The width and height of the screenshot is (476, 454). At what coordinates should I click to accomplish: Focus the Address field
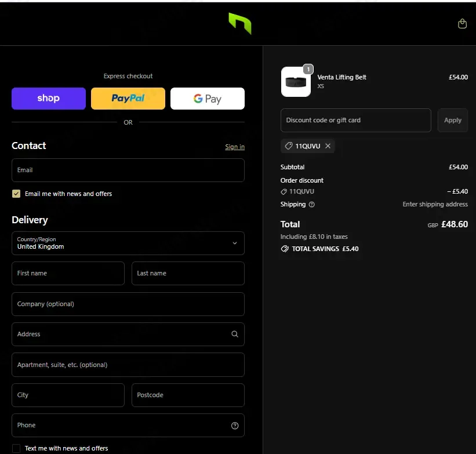tap(128, 334)
